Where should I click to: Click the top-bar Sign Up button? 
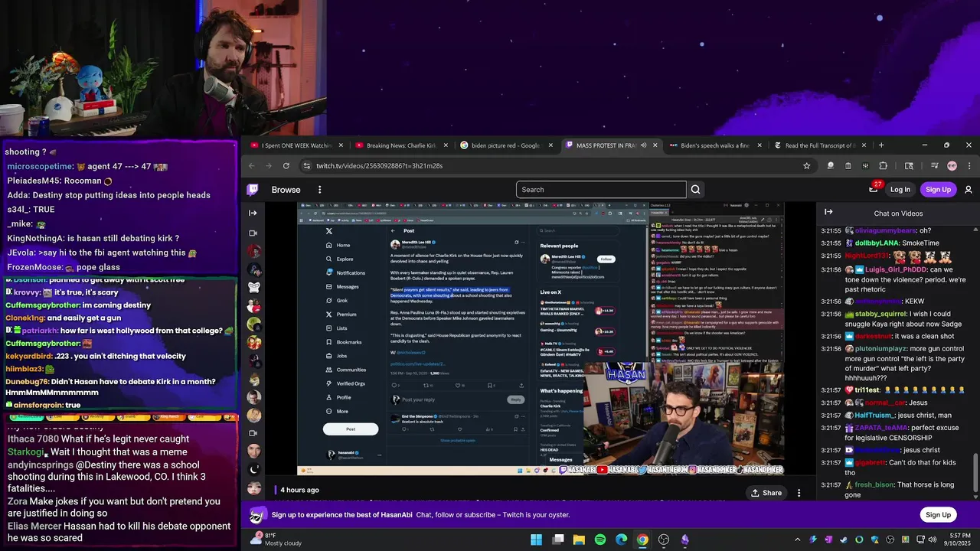(x=938, y=190)
